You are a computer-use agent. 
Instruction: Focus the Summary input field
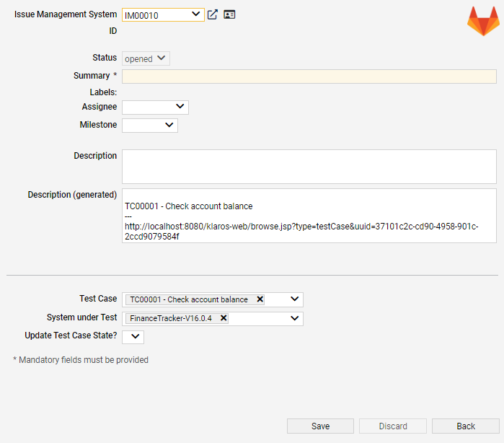click(309, 76)
